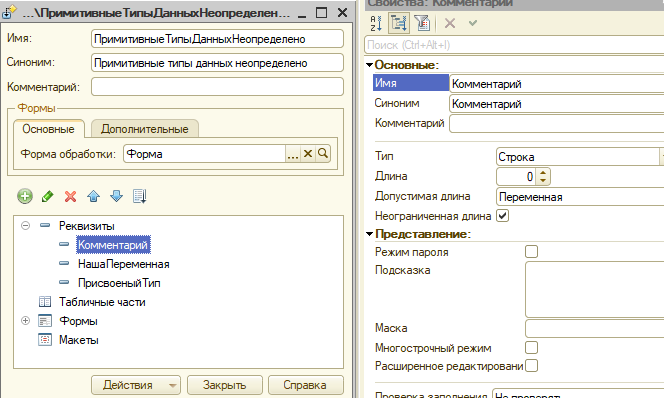This screenshot has height=398, width=664.
Task: Click the sort list icon
Action: point(139,196)
